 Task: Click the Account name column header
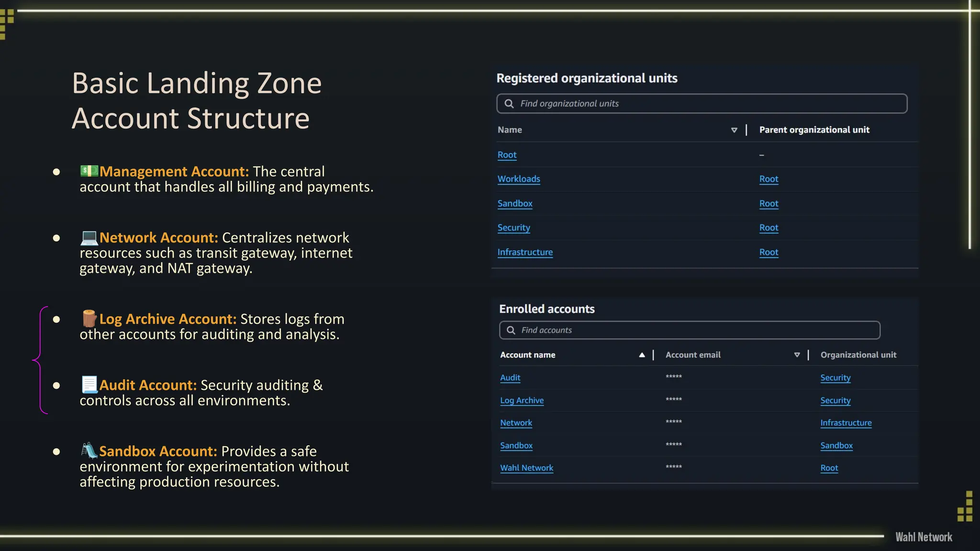[x=528, y=355]
